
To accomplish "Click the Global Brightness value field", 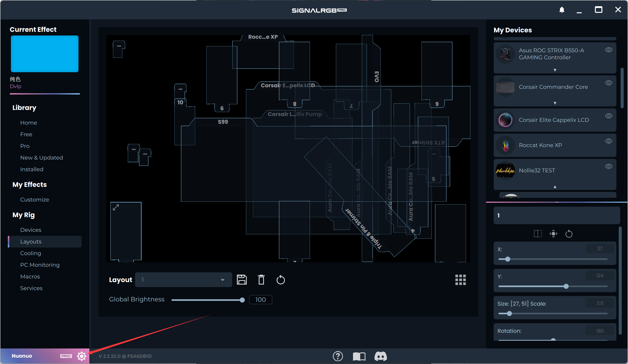I will click(260, 300).
